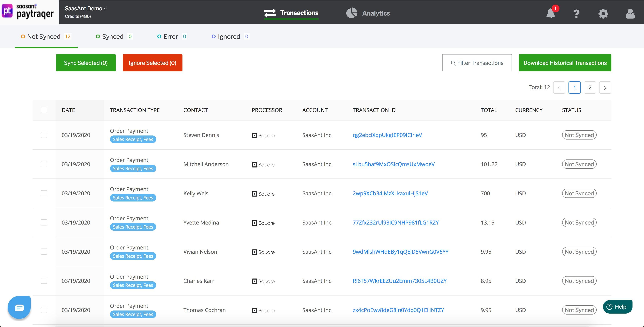
Task: Click Sales Receipt, Fees tag for Steven Dennis
Action: (x=133, y=140)
